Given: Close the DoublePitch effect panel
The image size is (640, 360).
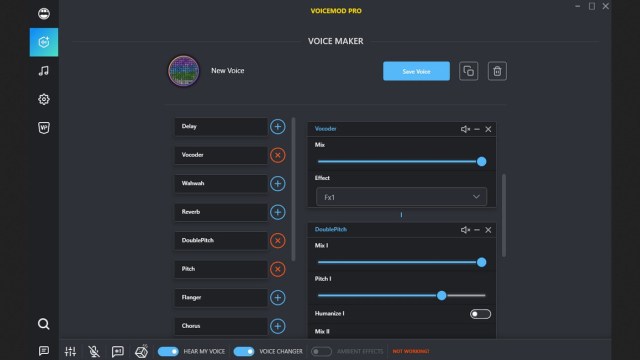Looking at the screenshot, I should [x=488, y=230].
